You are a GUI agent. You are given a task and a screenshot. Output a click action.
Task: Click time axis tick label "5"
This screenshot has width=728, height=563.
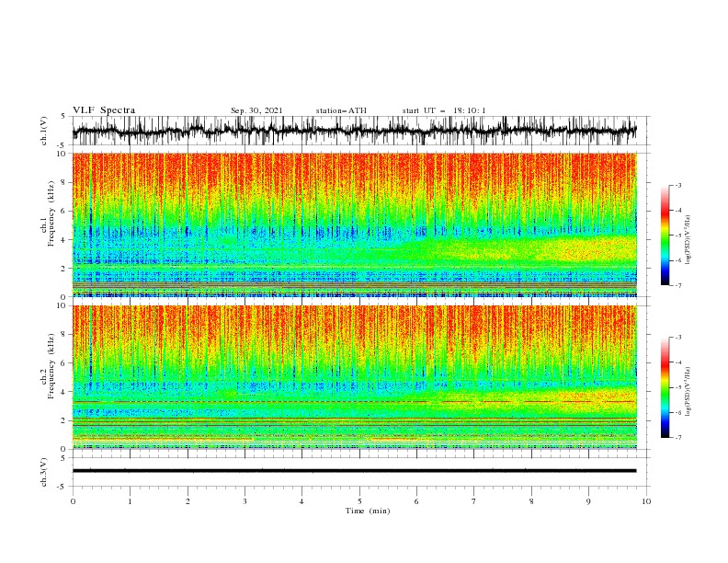(x=359, y=501)
